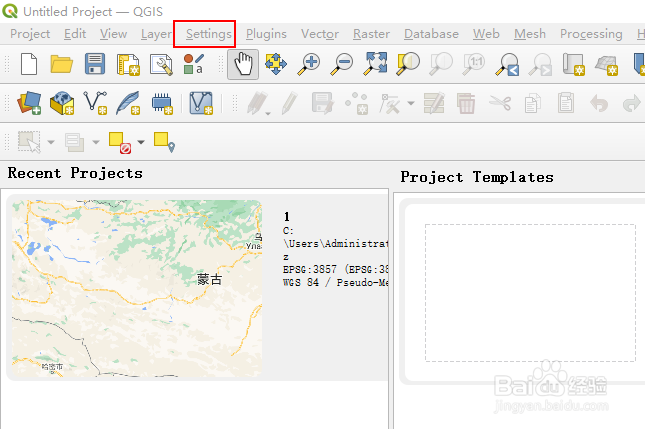This screenshot has height=429, width=645.
Task: Select the Pan Map hand tool
Action: click(243, 64)
